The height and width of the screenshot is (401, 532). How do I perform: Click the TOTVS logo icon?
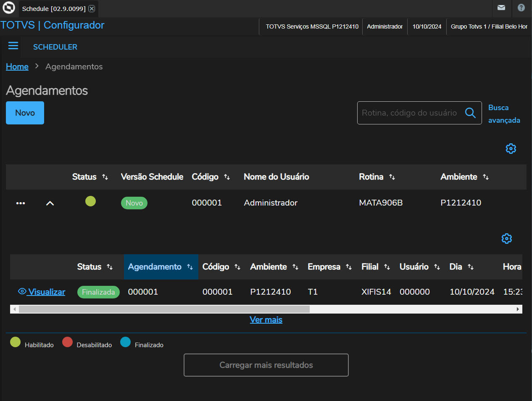pos(8,8)
